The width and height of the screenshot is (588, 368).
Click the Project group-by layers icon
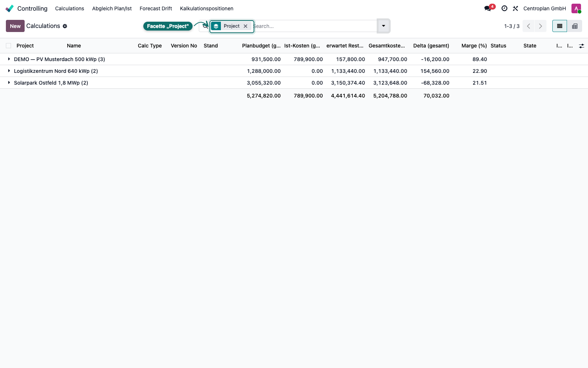[x=216, y=26]
